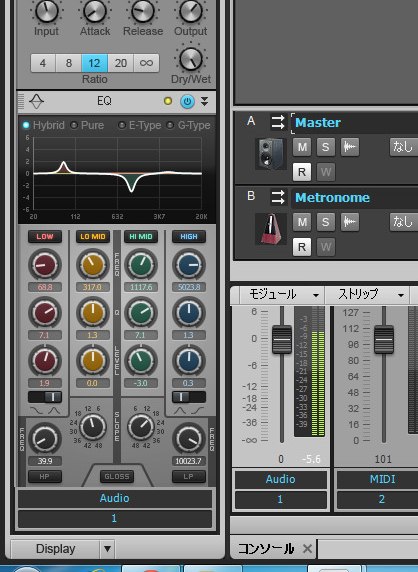
Task: Click the Master bus speaker icon
Action: (271, 154)
